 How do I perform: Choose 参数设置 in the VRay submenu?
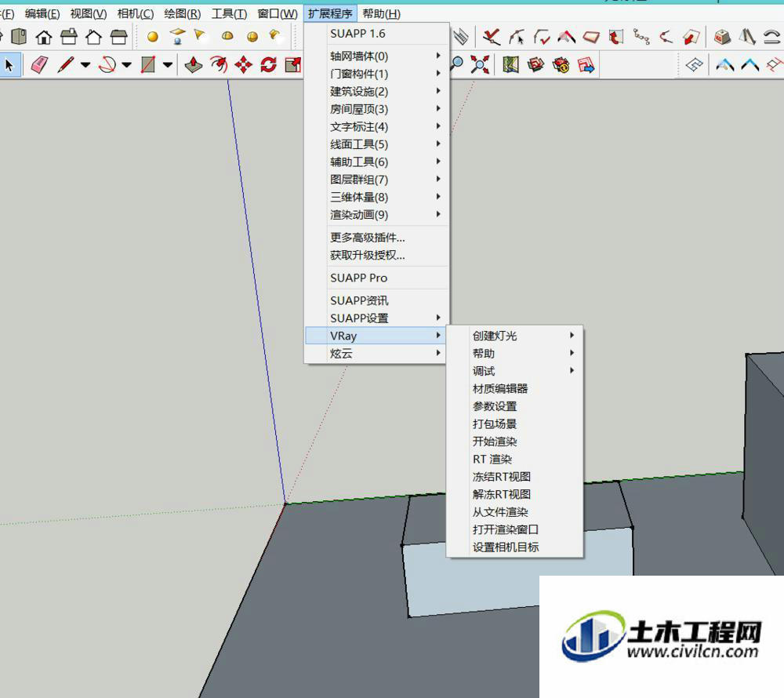[515, 406]
